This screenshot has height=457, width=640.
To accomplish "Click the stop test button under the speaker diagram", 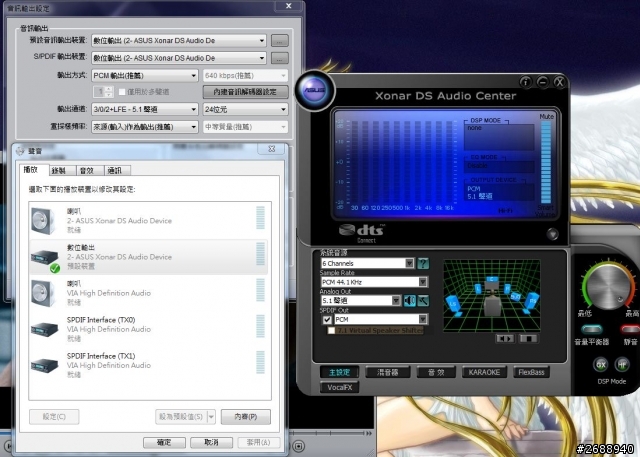I will pyautogui.click(x=528, y=339).
